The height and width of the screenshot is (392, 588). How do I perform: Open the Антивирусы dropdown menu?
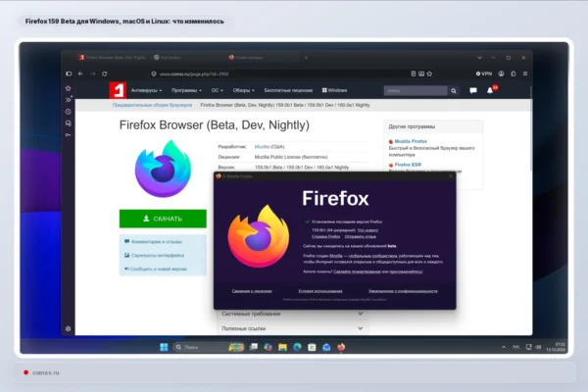click(146, 90)
